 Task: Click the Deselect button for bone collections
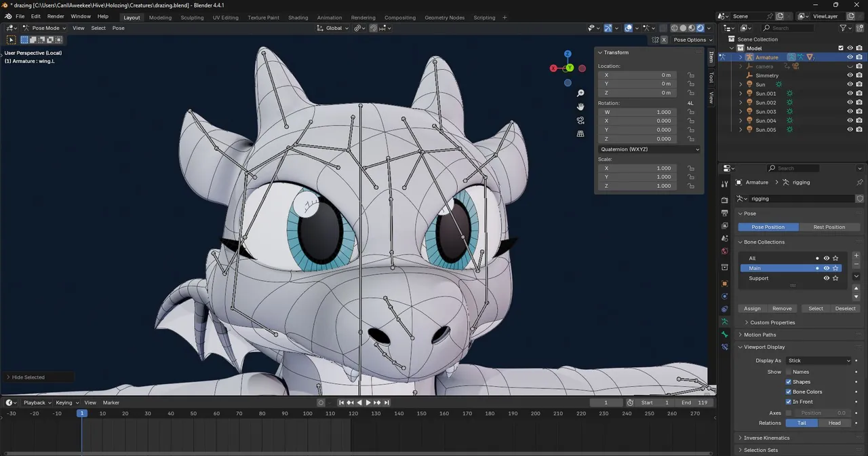pyautogui.click(x=845, y=308)
